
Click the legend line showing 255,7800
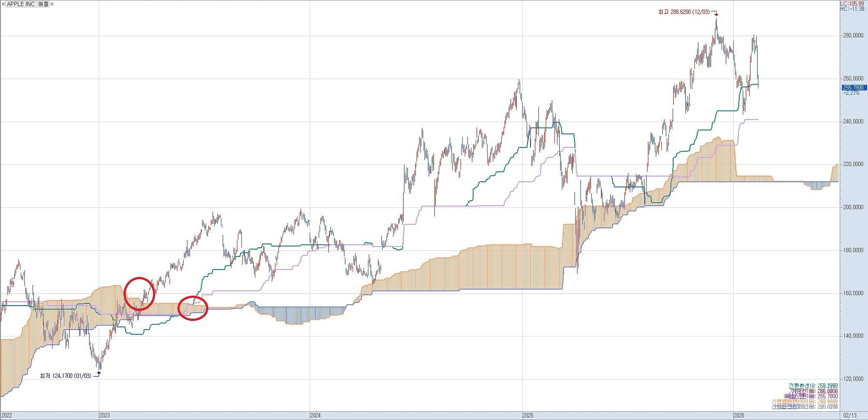click(x=811, y=396)
